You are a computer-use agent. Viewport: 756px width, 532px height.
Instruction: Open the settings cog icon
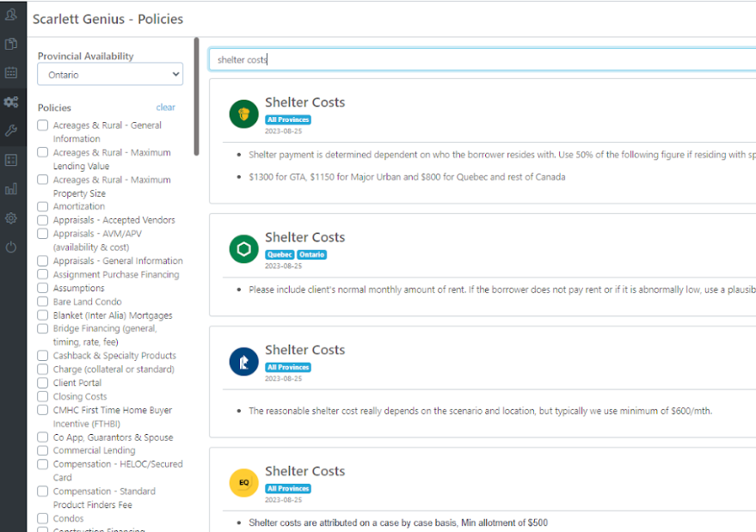[x=10, y=218]
